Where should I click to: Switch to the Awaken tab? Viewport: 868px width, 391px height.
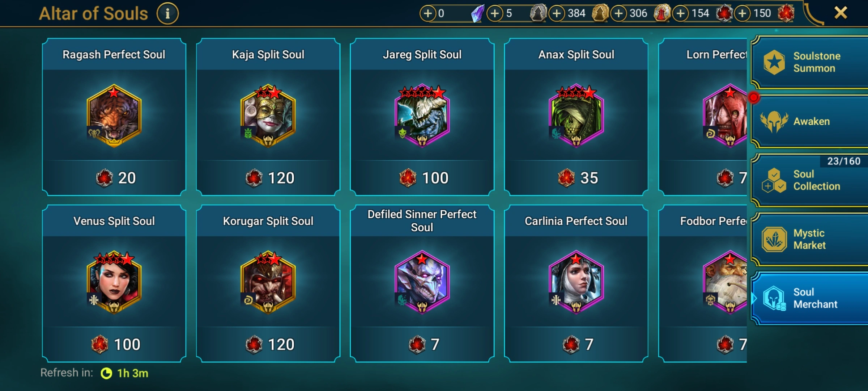pyautogui.click(x=809, y=121)
